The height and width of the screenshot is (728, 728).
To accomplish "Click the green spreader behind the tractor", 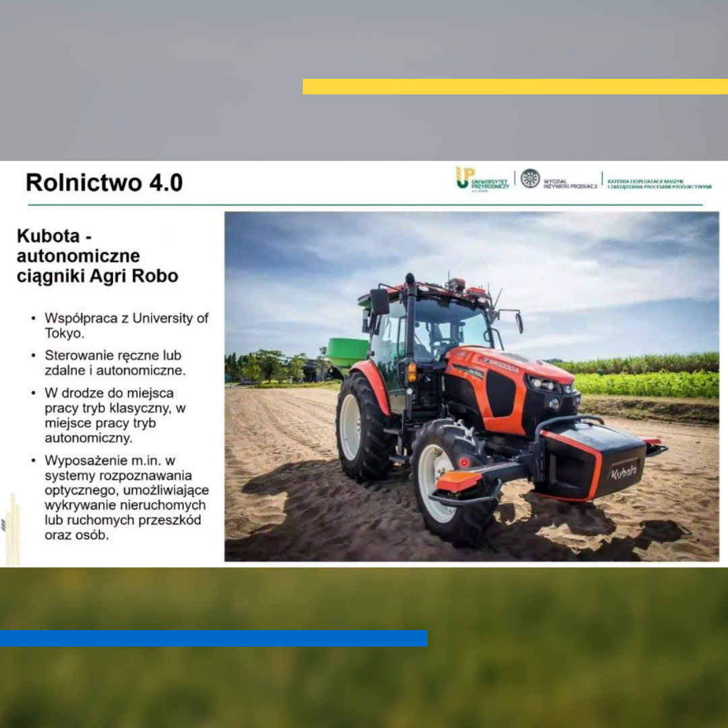I will click(x=348, y=353).
